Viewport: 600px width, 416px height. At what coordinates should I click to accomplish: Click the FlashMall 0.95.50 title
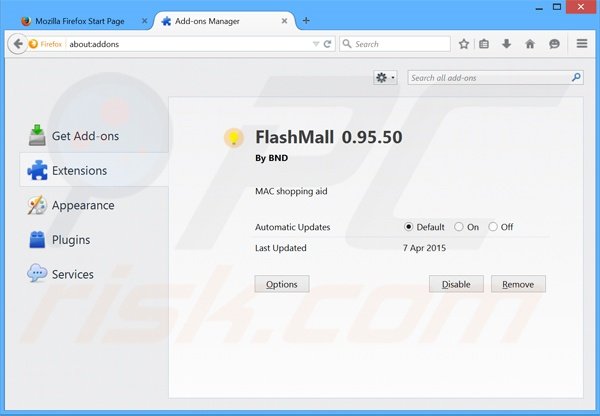[329, 137]
